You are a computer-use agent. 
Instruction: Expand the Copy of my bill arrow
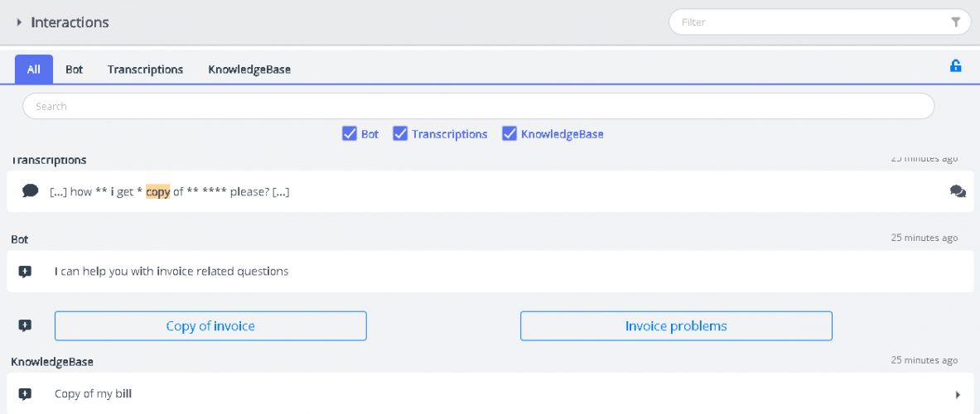pyautogui.click(x=958, y=395)
